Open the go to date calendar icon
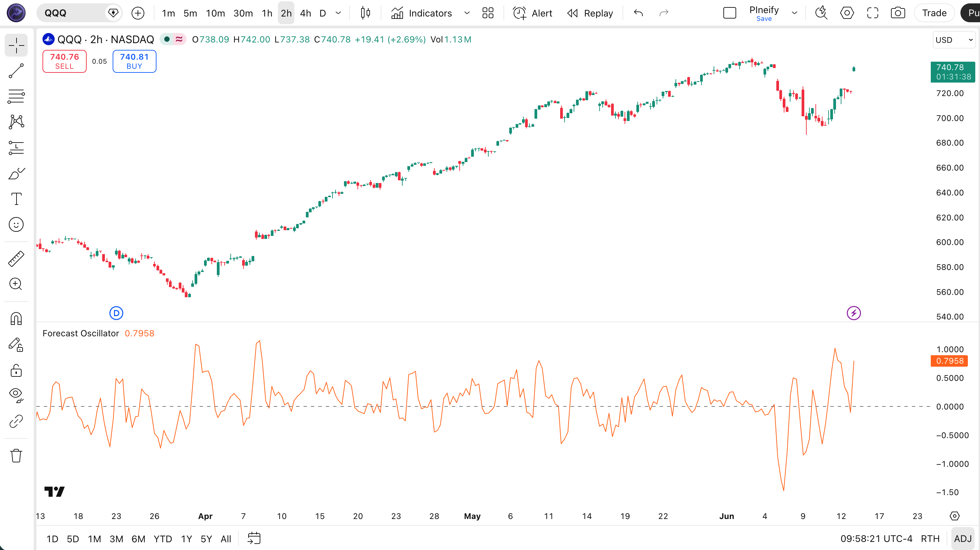This screenshot has width=980, height=550. (x=254, y=539)
